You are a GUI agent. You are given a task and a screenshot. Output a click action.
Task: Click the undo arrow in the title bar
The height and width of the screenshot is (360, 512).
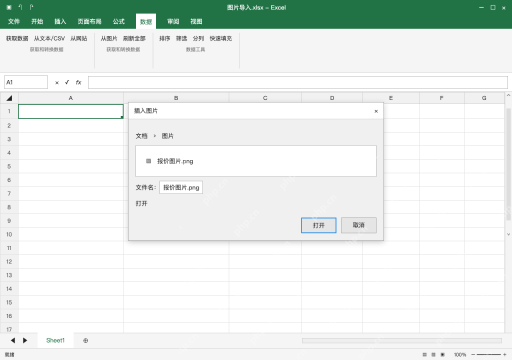pyautogui.click(x=20, y=7)
